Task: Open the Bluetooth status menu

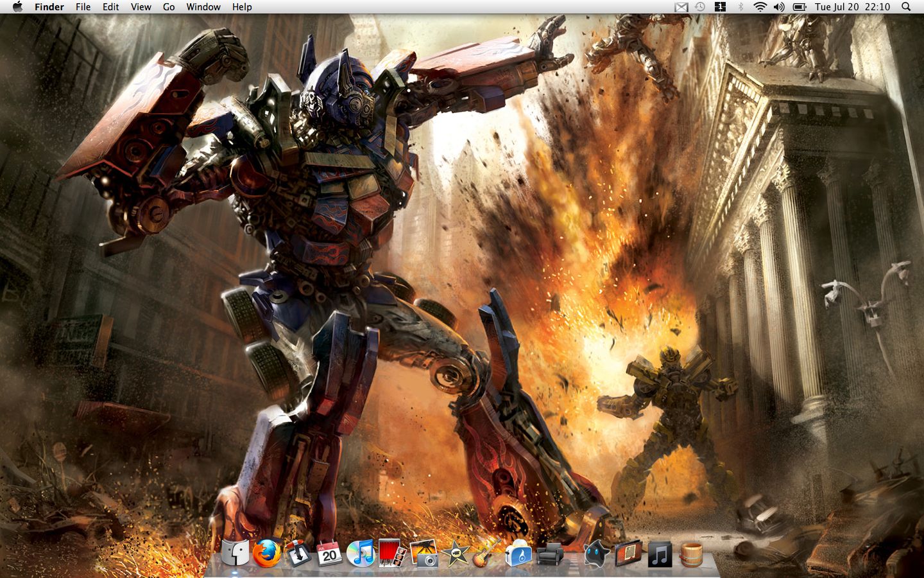Action: tap(740, 7)
